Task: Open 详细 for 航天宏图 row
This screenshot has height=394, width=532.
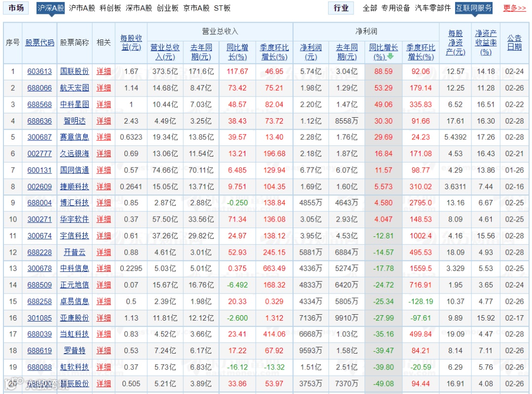Action: [x=103, y=88]
